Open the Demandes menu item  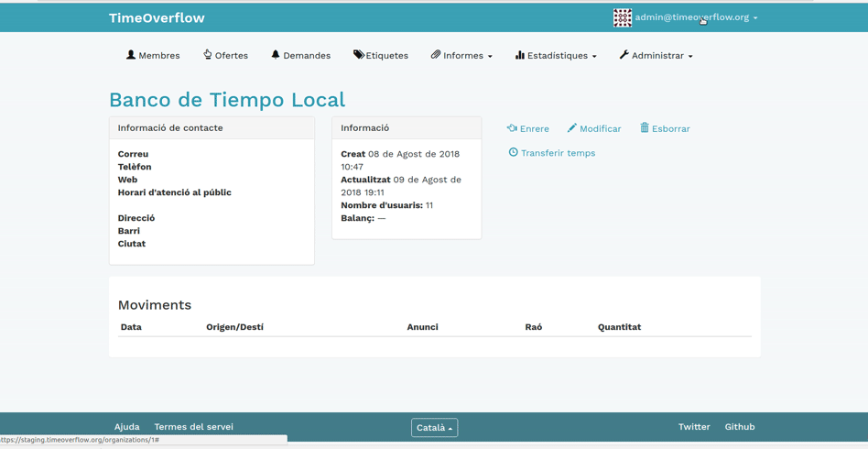[301, 55]
